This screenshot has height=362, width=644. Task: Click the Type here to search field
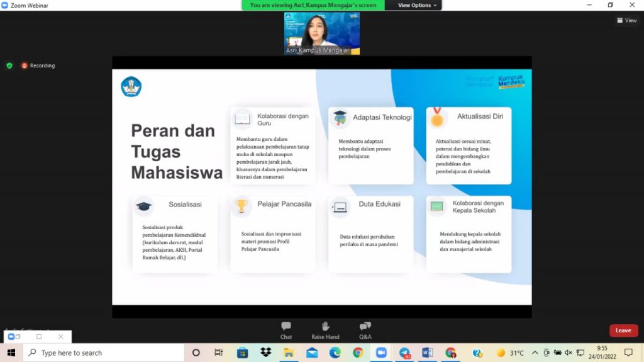[104, 353]
